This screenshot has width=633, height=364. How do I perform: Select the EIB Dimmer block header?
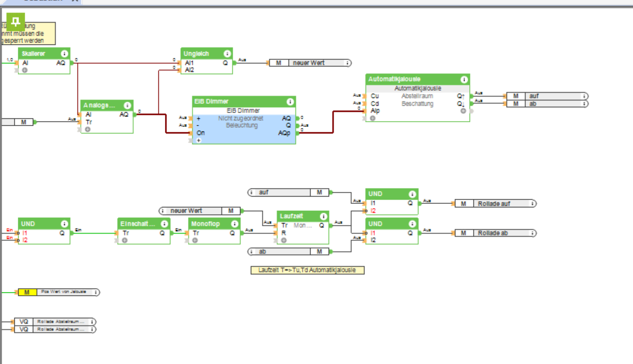[x=244, y=101]
